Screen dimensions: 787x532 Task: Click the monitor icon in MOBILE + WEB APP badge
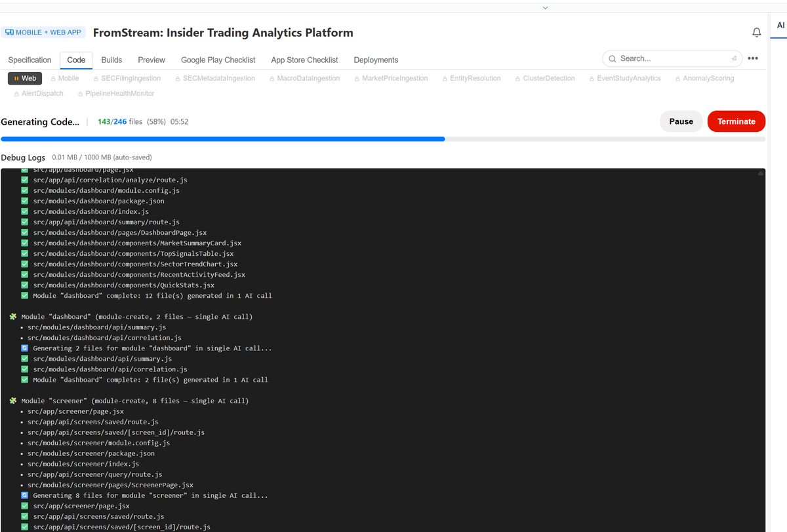(9, 32)
